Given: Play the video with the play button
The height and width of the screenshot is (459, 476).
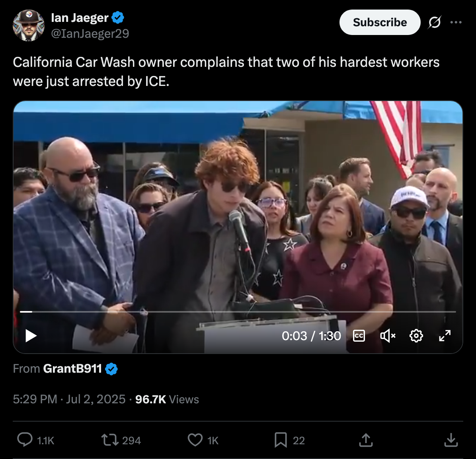Looking at the screenshot, I should [x=31, y=336].
